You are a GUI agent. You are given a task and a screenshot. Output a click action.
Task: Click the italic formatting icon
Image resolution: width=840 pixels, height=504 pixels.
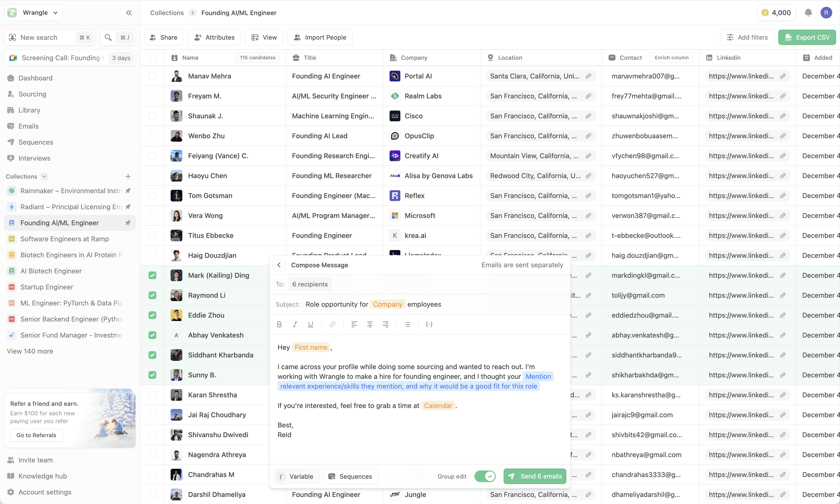click(x=295, y=324)
